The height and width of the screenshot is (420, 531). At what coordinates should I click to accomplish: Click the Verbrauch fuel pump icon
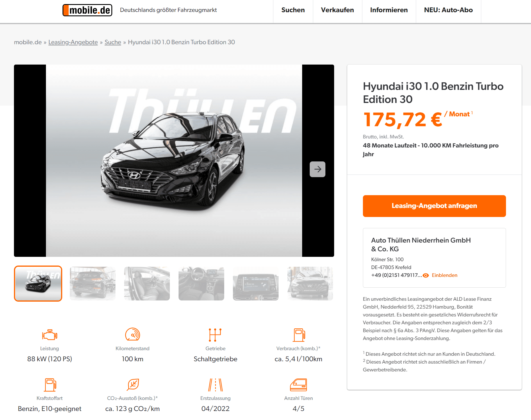299,335
